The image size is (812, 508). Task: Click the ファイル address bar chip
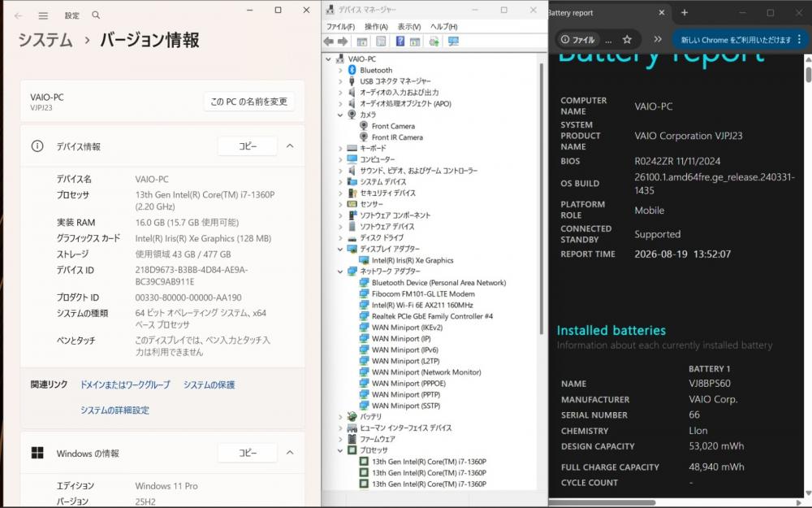tap(577, 39)
